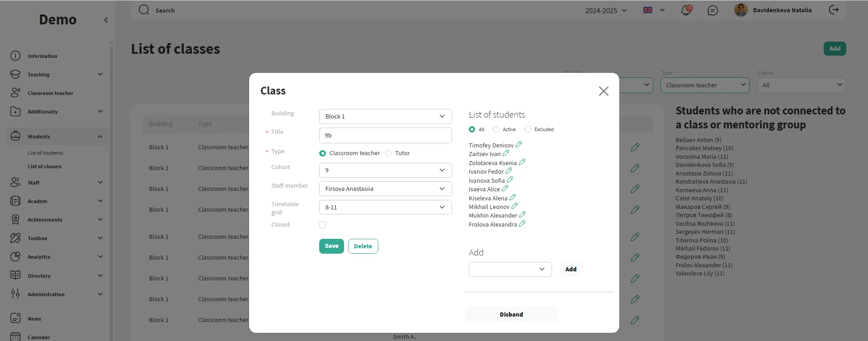Image resolution: width=868 pixels, height=341 pixels.
Task: Open the Information sidebar item
Action: tap(42, 56)
